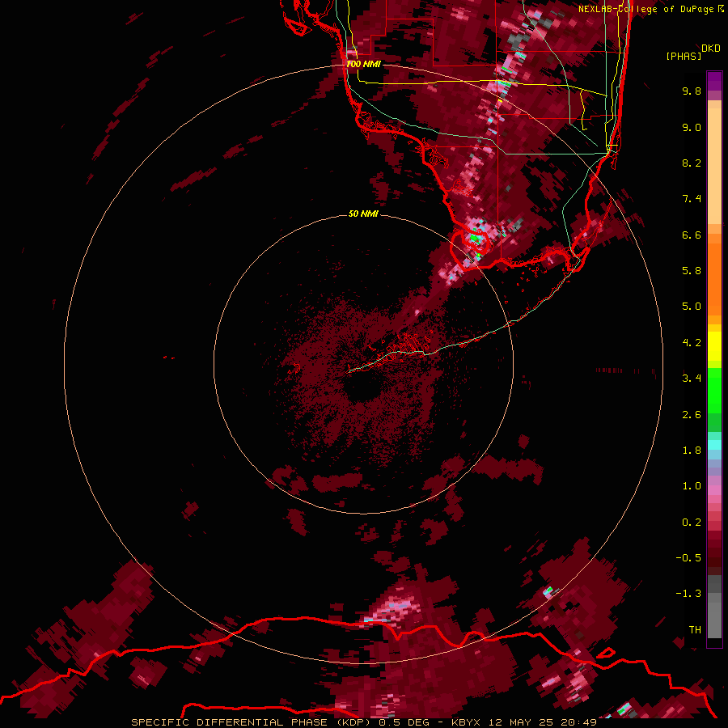Click the 100 NMI range ring label

click(x=363, y=64)
